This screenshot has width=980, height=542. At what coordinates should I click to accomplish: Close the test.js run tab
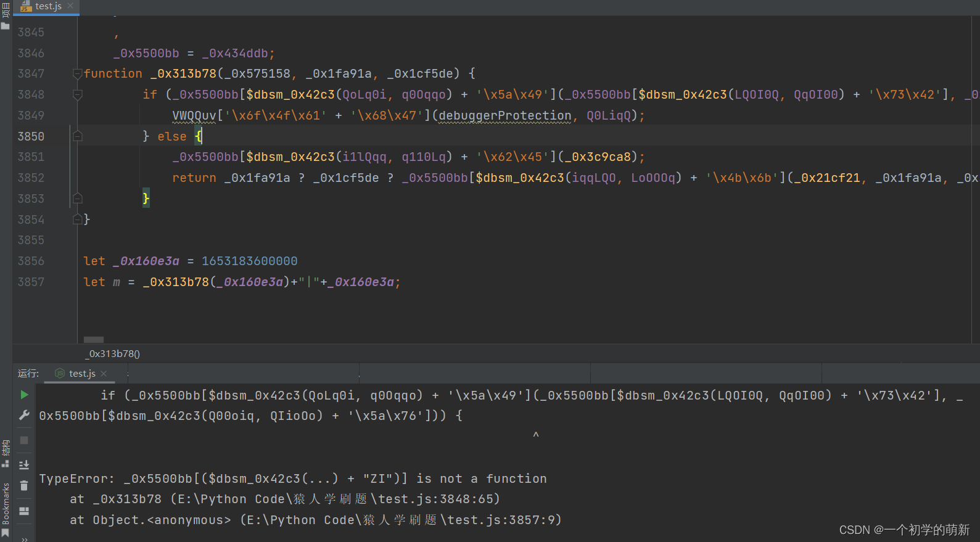coord(104,374)
